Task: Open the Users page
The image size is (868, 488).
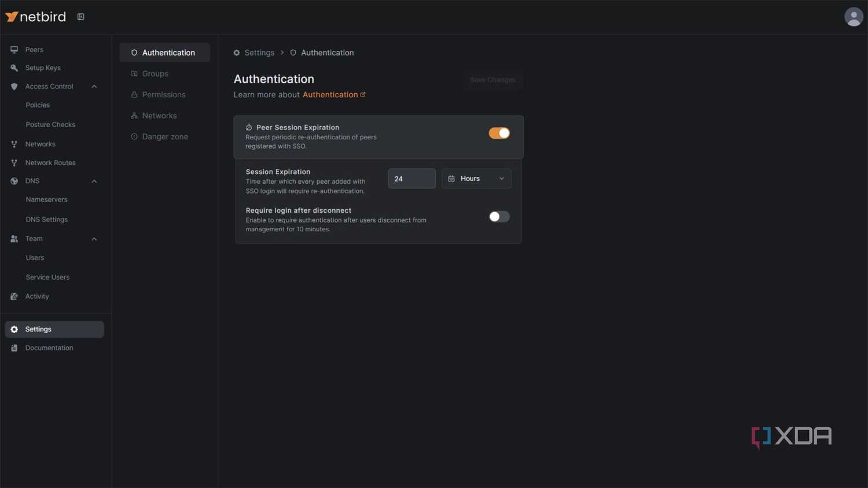Action: (35, 258)
